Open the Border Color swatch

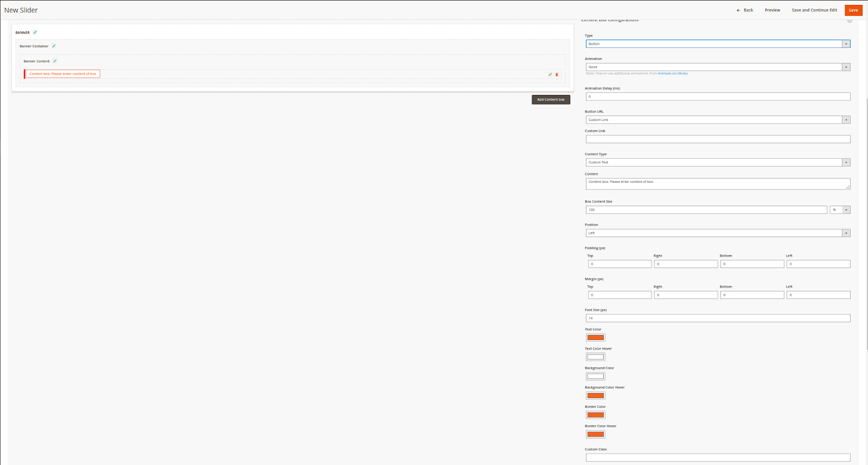tap(595, 415)
